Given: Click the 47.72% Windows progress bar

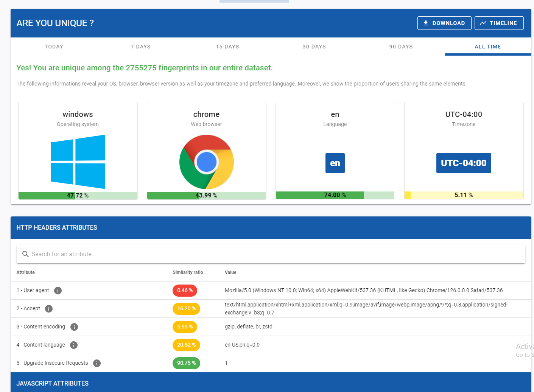Looking at the screenshot, I should tap(78, 195).
